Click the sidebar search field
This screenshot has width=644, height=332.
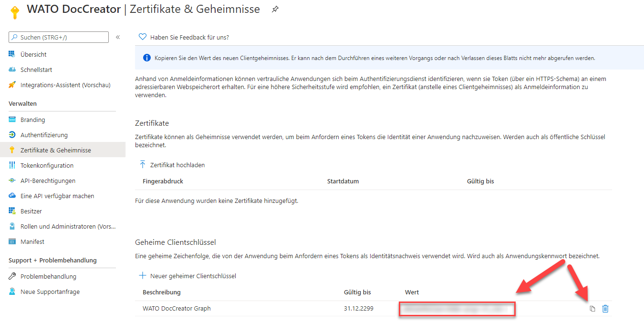(59, 37)
